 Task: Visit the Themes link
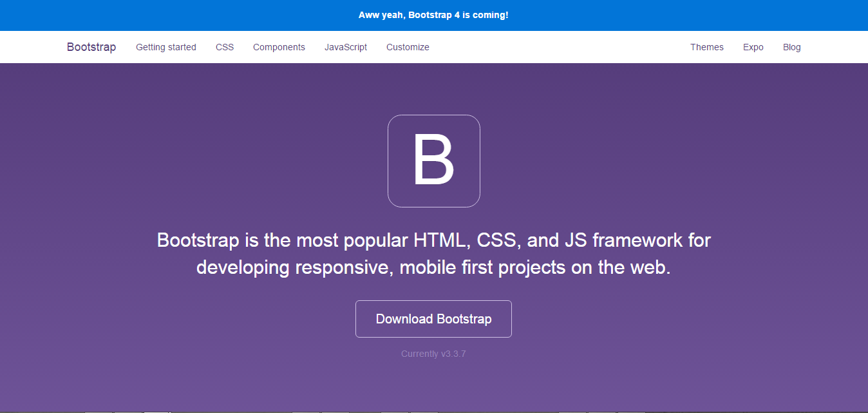tap(707, 47)
